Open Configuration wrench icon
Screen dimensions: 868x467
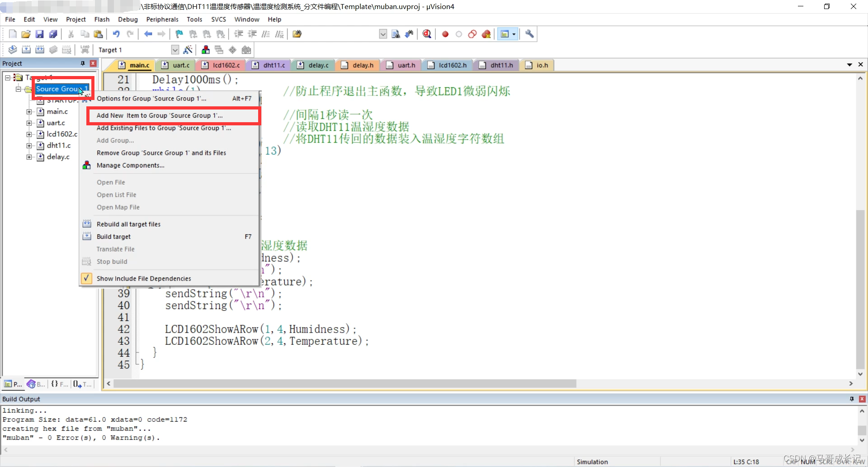point(529,34)
